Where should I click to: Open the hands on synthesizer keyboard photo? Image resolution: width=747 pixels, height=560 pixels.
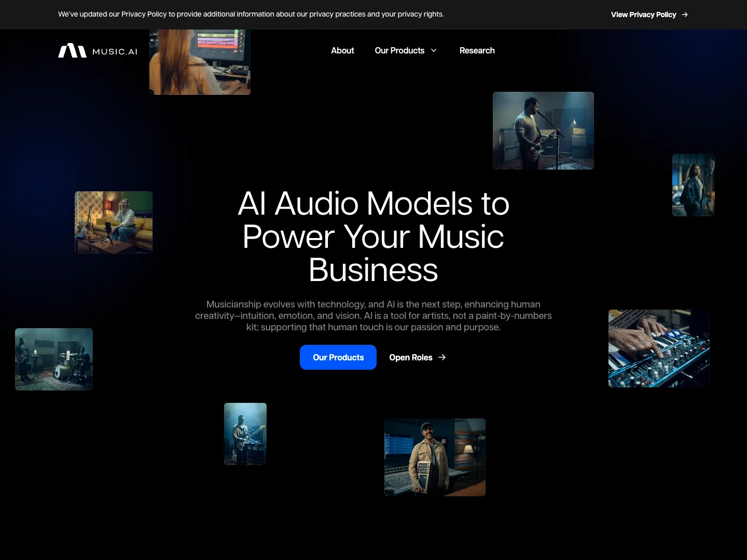659,348
